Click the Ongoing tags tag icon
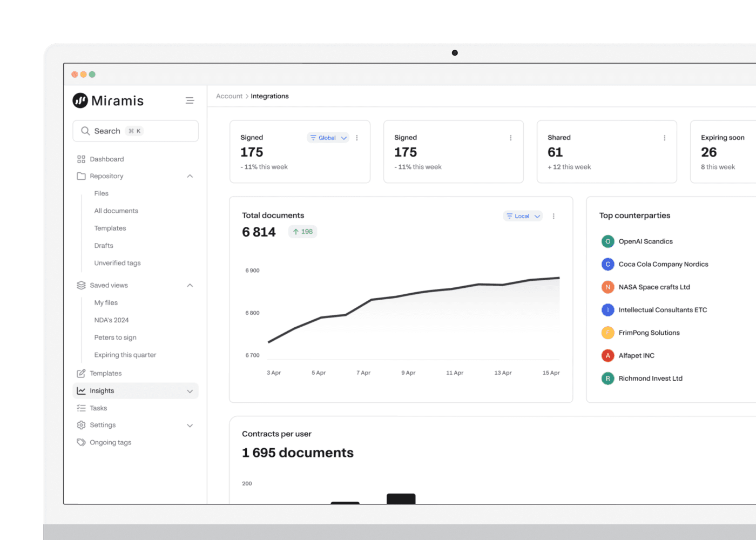The height and width of the screenshot is (540, 756). coord(81,442)
